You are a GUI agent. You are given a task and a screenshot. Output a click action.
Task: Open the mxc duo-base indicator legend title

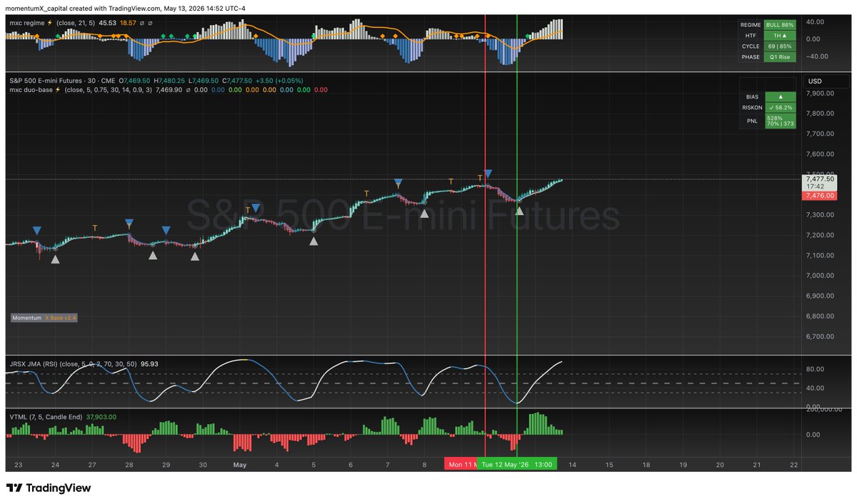31,90
